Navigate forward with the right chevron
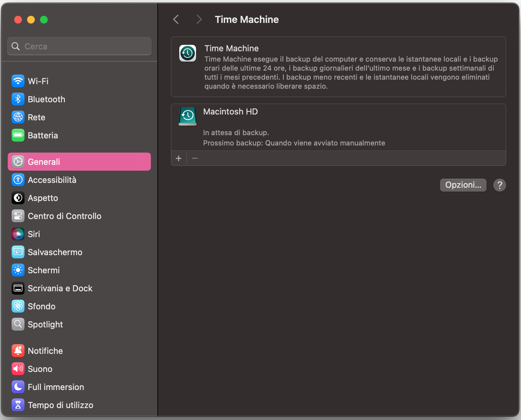The width and height of the screenshot is (521, 420). [x=199, y=19]
